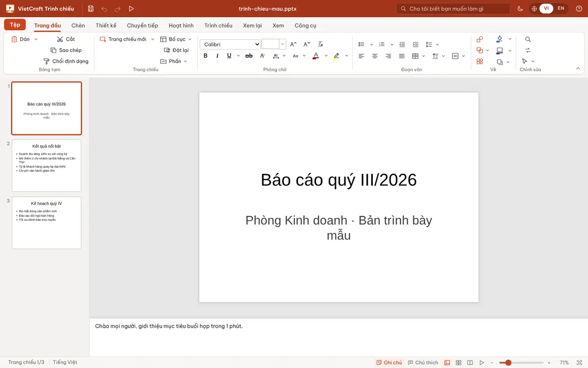Insert a bulleted list
This screenshot has height=368, width=588.
point(362,44)
